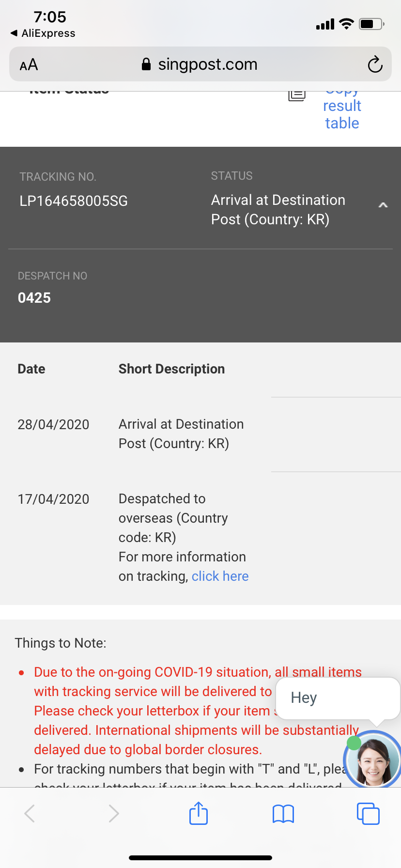Tap the copy result table icon

point(297,95)
